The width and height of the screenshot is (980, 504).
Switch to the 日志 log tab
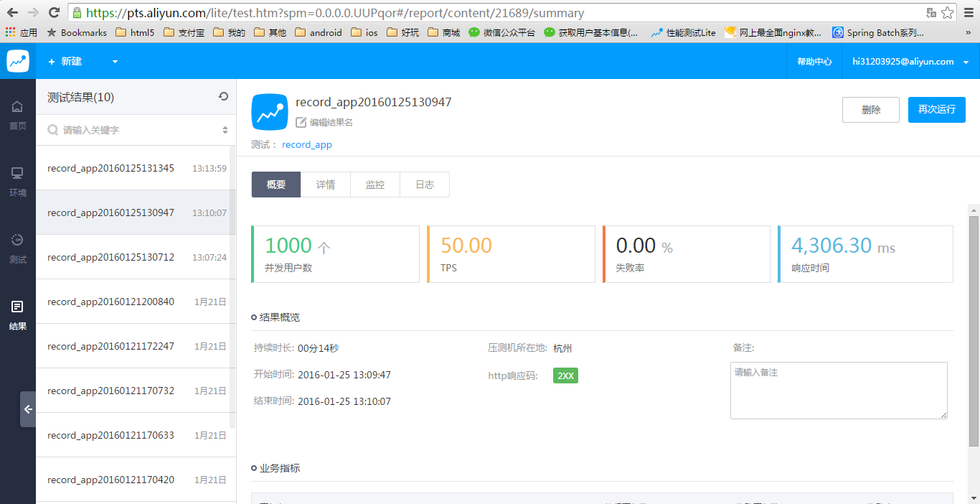(425, 185)
